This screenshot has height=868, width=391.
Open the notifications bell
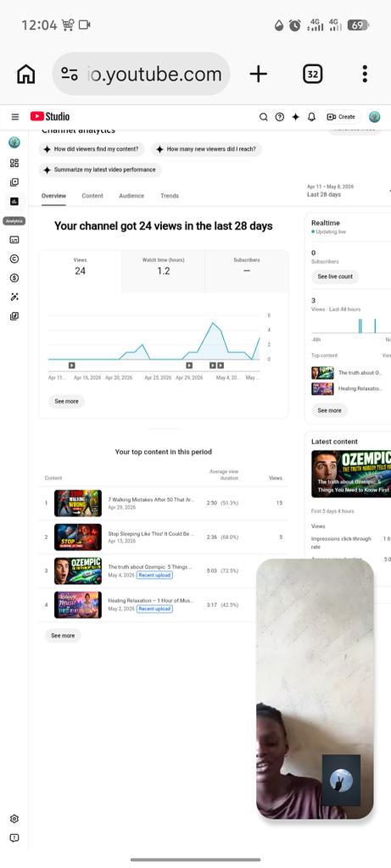click(x=311, y=117)
